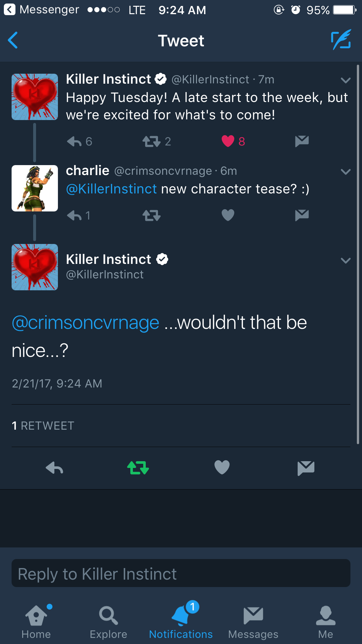Undo the green retweet on main tweet
The height and width of the screenshot is (644, 362).
(138, 468)
